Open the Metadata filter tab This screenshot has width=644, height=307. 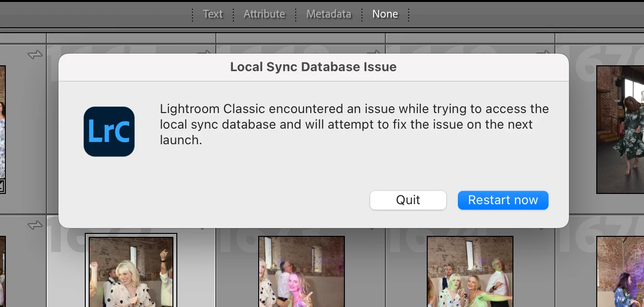point(329,14)
